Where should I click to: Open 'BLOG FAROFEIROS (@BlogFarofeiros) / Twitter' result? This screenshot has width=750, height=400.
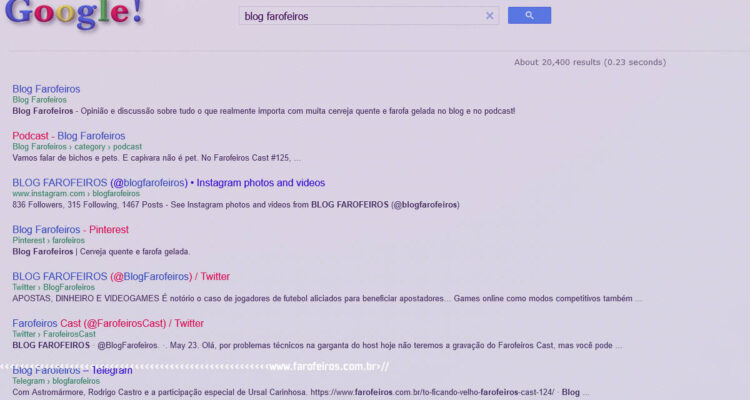click(121, 277)
